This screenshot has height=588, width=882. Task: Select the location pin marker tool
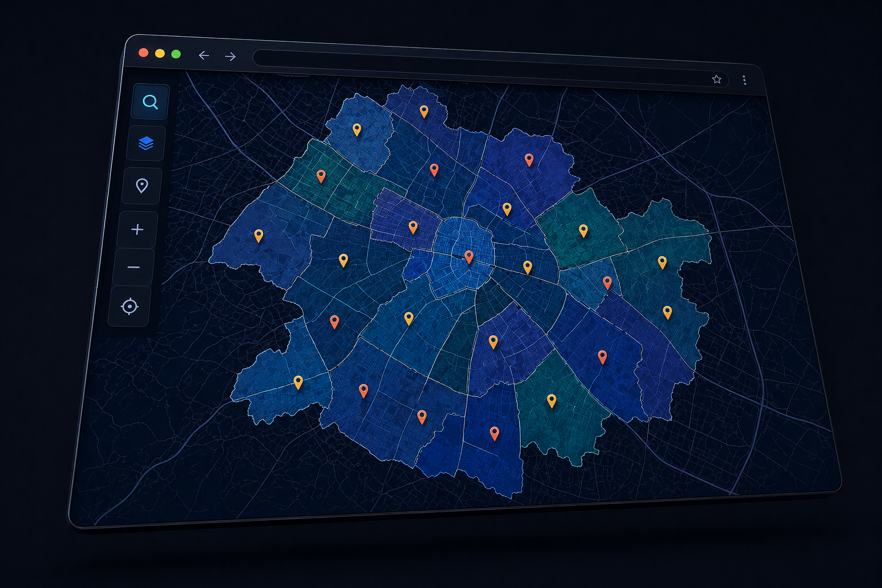click(142, 185)
